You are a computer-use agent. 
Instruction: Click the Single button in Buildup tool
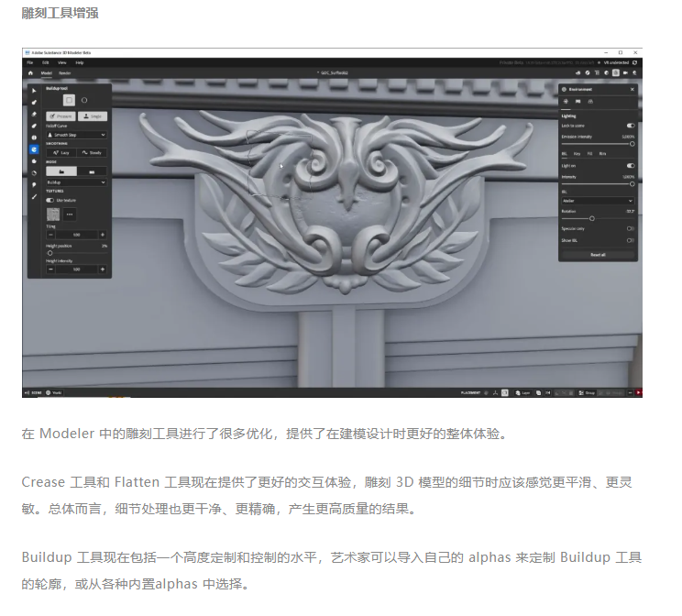[93, 116]
